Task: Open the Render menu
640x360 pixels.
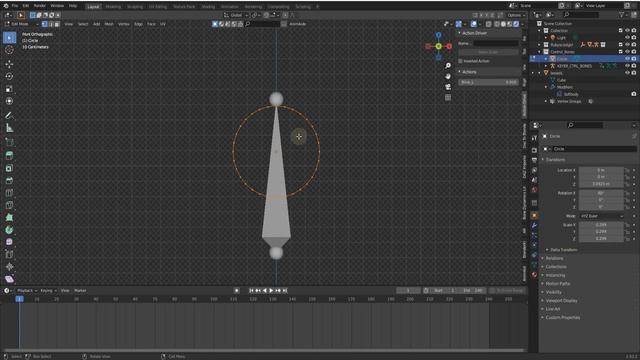Action: click(x=40, y=6)
